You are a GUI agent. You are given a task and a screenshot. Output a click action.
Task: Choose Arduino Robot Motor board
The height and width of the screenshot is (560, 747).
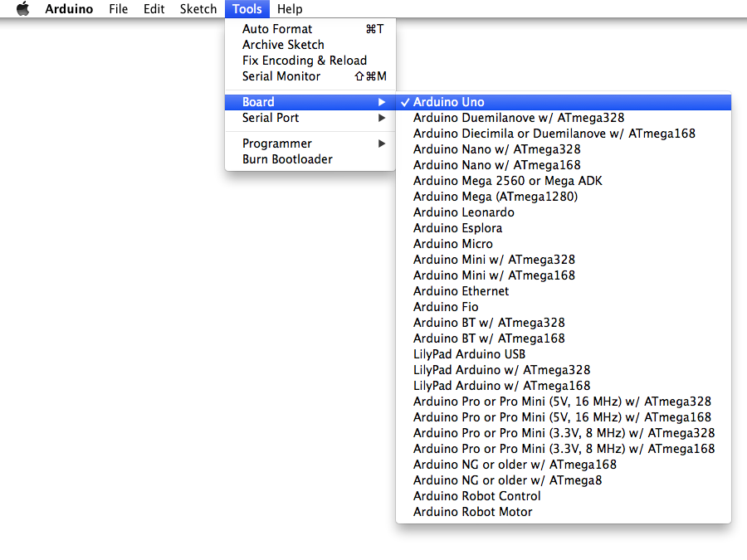click(x=472, y=512)
